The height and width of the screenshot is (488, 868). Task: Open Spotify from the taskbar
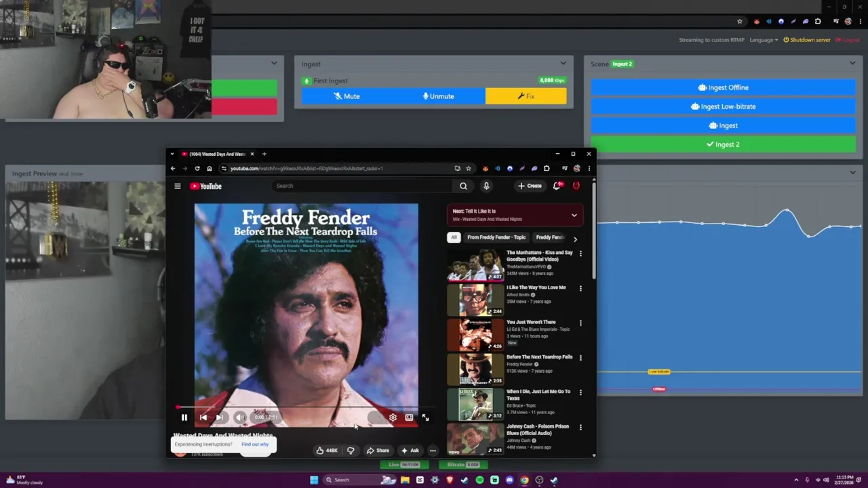pos(479,480)
